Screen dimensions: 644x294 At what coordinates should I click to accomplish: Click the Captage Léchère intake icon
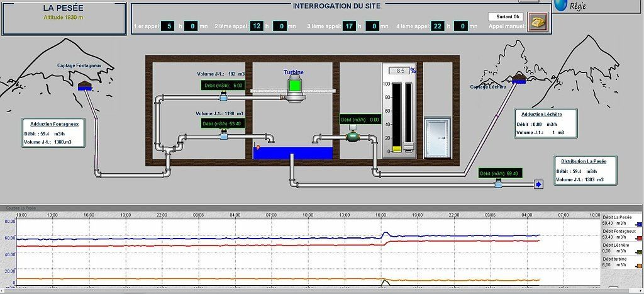[519, 78]
